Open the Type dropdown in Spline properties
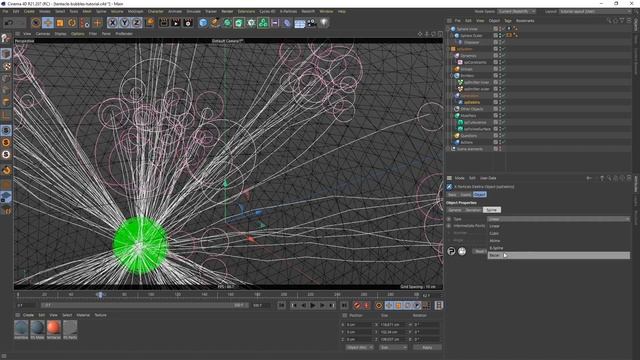Viewport: 640px width, 360px height. click(558, 219)
